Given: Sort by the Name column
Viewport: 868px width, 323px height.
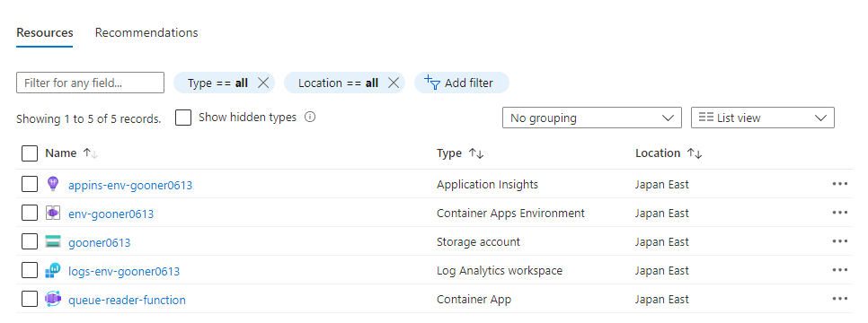Looking at the screenshot, I should tap(72, 153).
